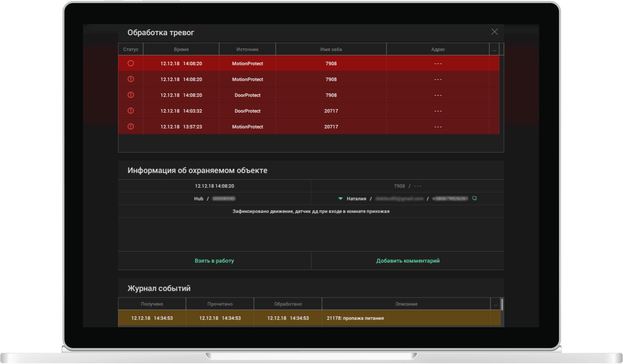623x364 pixels.
Task: Click the Имя хаба column header
Action: click(x=331, y=49)
